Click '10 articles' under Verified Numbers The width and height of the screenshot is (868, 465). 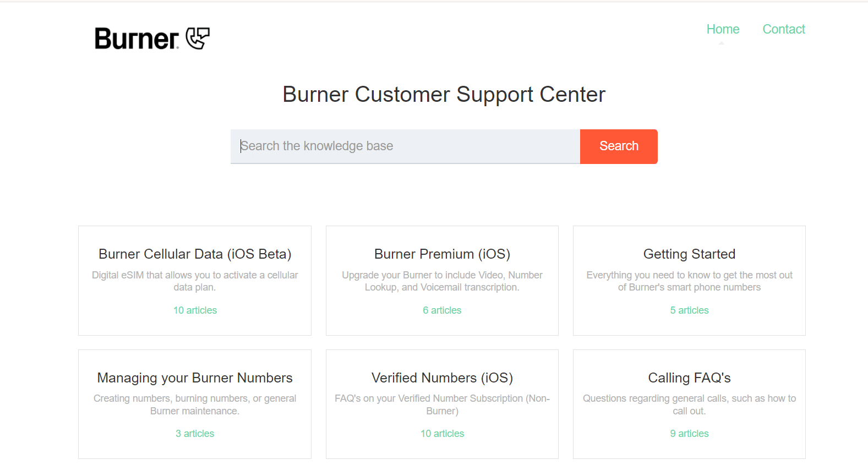point(442,434)
